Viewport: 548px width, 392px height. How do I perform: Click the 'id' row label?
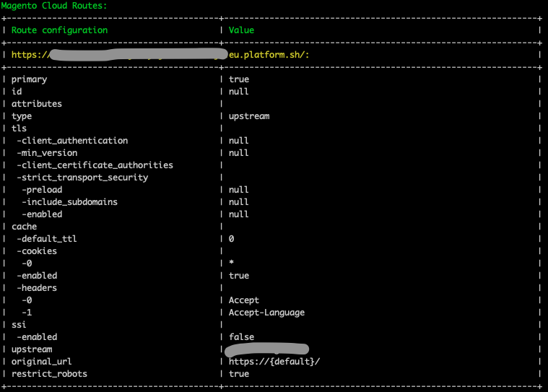pyautogui.click(x=17, y=92)
